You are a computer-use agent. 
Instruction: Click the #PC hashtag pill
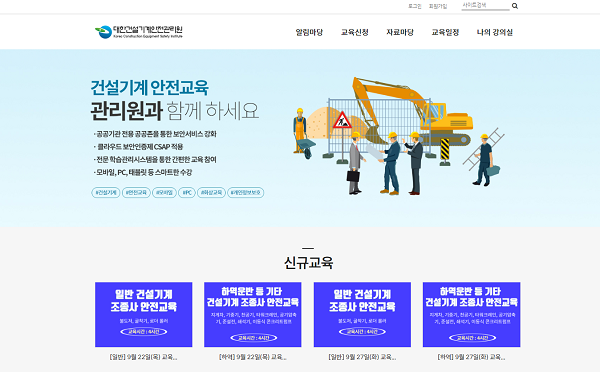[x=187, y=193]
